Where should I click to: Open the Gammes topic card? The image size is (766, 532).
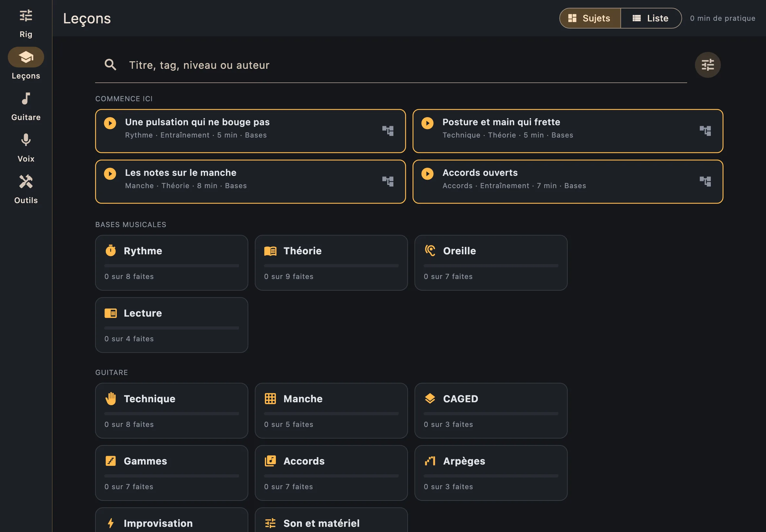pos(171,473)
